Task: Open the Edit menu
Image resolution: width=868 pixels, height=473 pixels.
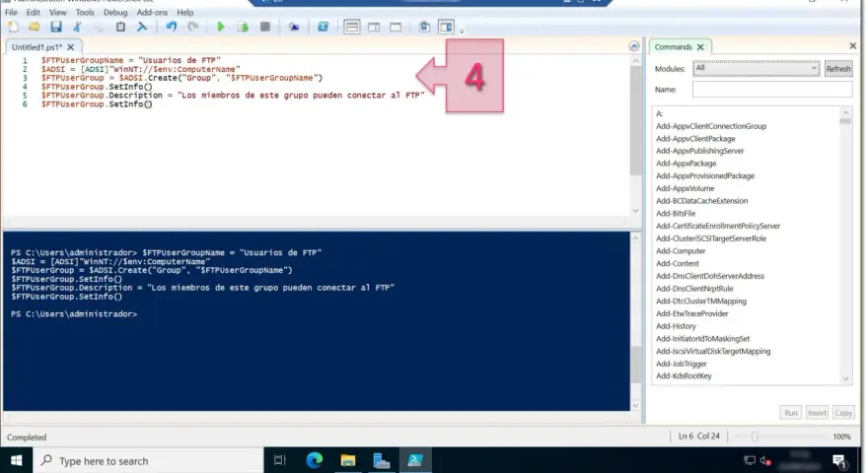Action: click(x=34, y=12)
